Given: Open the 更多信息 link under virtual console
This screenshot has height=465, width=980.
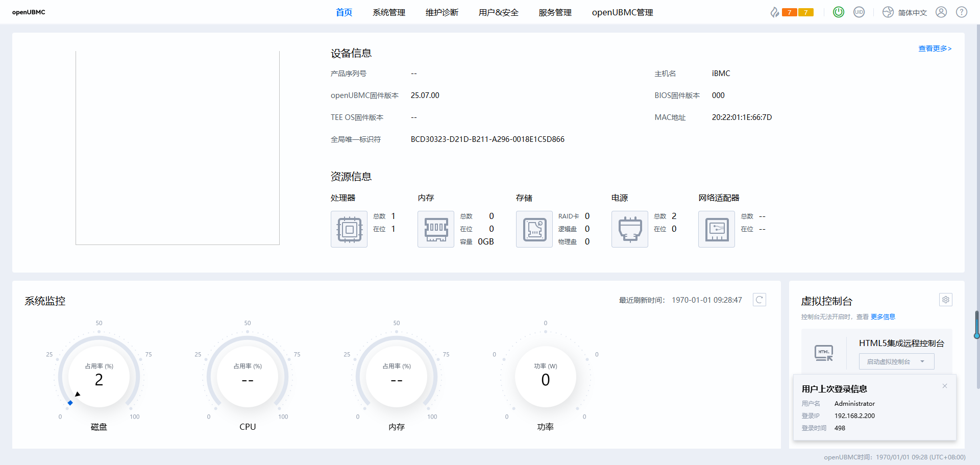Looking at the screenshot, I should click(x=883, y=317).
